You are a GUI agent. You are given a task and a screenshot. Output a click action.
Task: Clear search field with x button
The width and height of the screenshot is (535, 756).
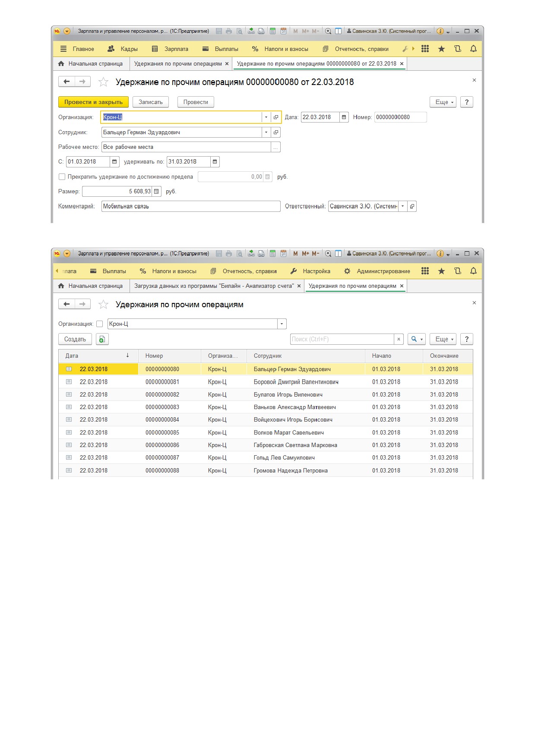click(399, 339)
